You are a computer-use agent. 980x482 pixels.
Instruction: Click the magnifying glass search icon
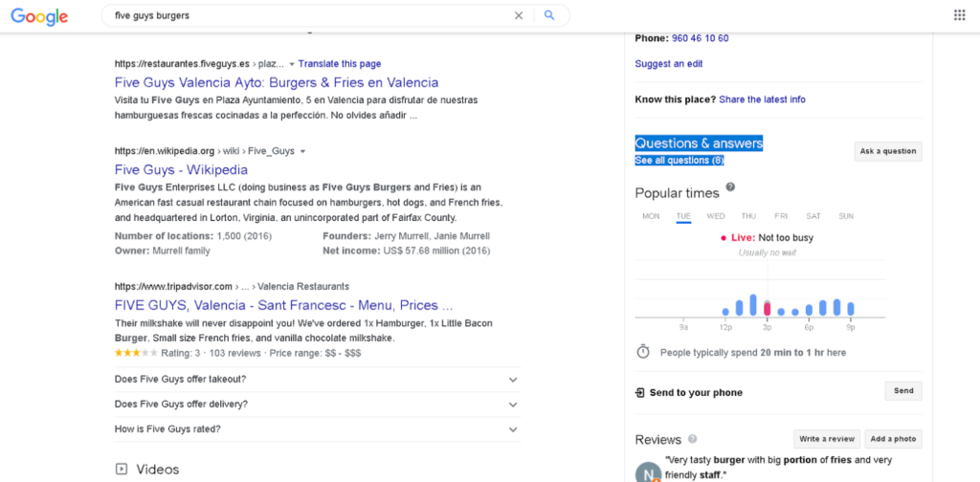[549, 15]
